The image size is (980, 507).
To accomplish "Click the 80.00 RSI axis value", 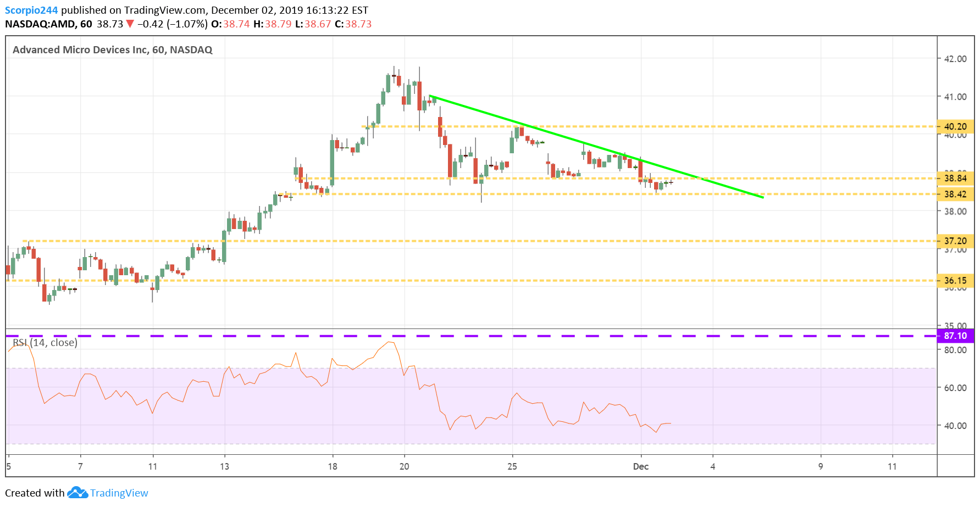I will pyautogui.click(x=955, y=350).
